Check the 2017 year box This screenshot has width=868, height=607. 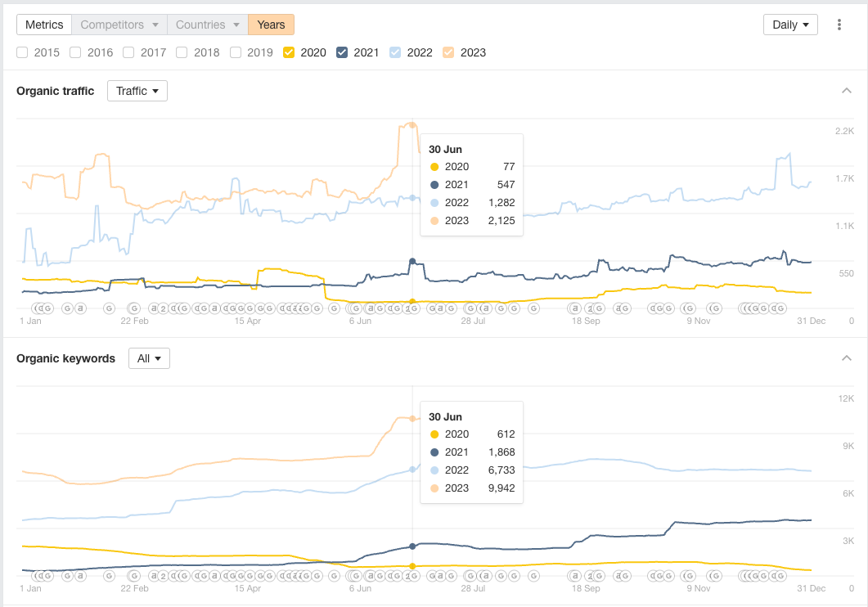(x=128, y=52)
